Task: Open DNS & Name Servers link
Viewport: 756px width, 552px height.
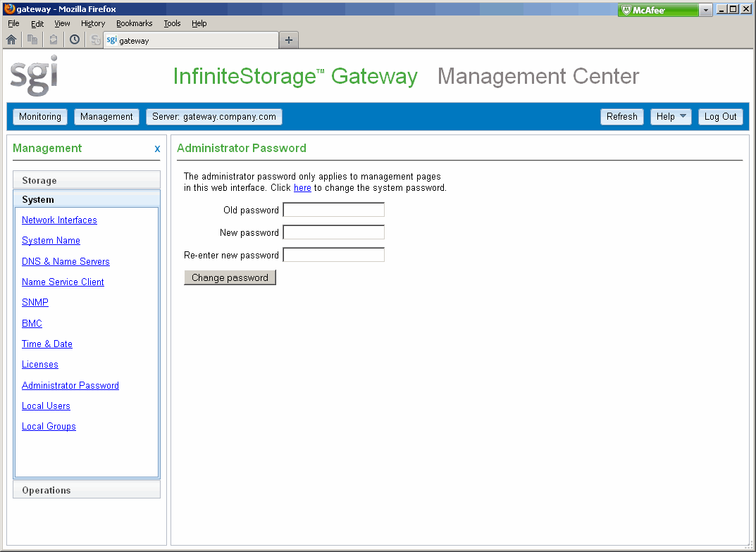Action: pos(66,261)
